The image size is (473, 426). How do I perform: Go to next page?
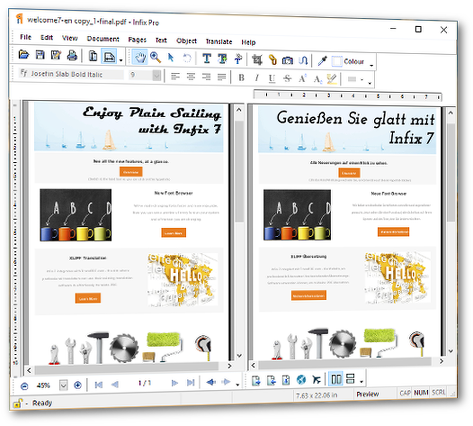click(174, 383)
